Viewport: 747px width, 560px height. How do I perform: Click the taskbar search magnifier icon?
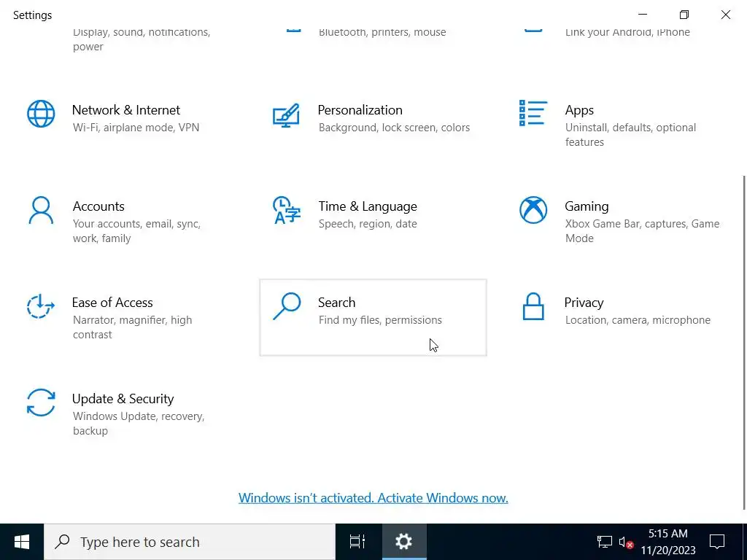(63, 542)
